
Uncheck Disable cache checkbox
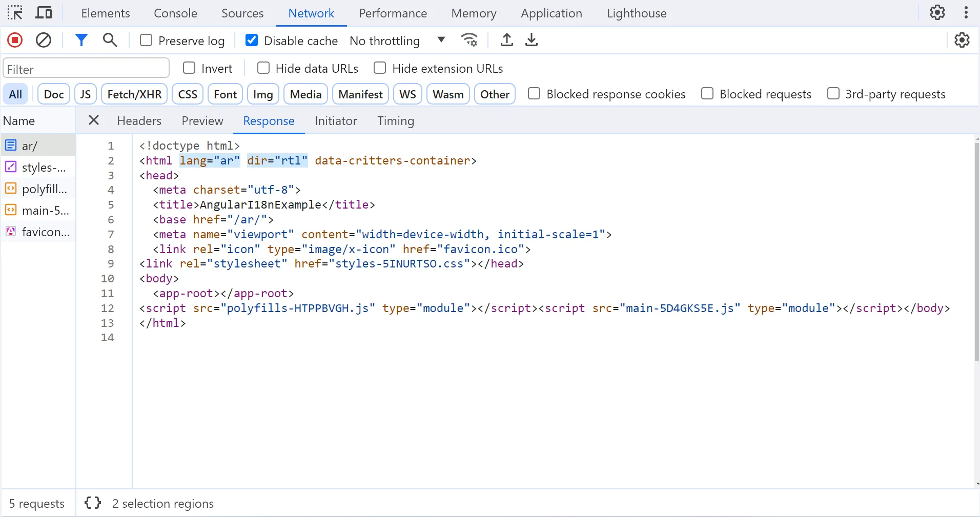252,40
